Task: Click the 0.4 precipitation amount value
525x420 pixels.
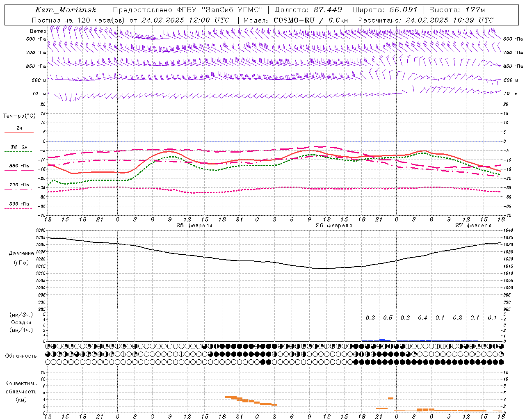Action: [x=422, y=318]
